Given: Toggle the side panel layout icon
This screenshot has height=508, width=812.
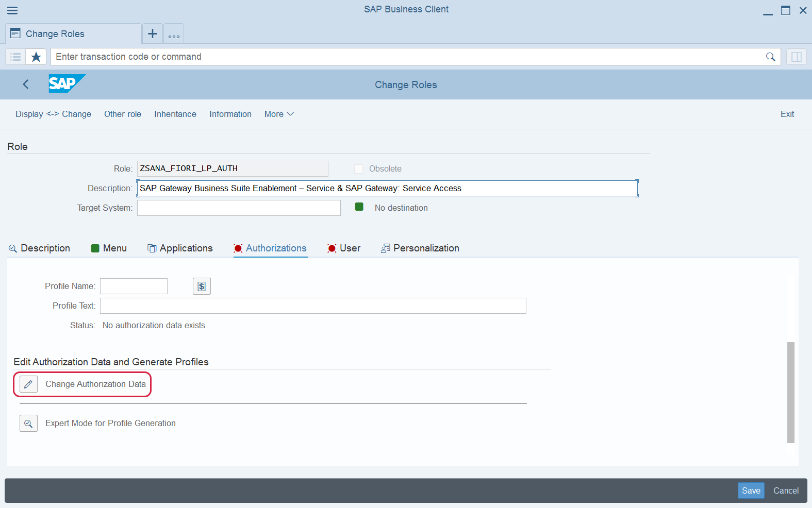Looking at the screenshot, I should click(797, 57).
